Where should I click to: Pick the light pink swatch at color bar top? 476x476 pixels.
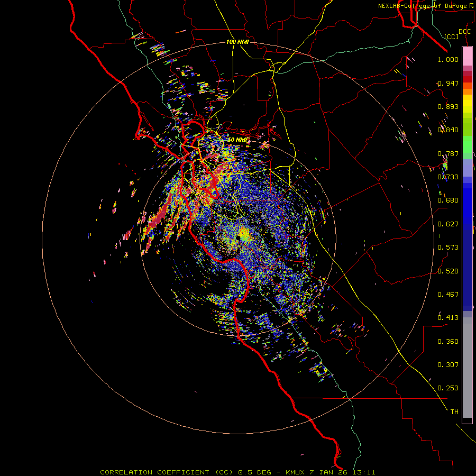pos(467,57)
